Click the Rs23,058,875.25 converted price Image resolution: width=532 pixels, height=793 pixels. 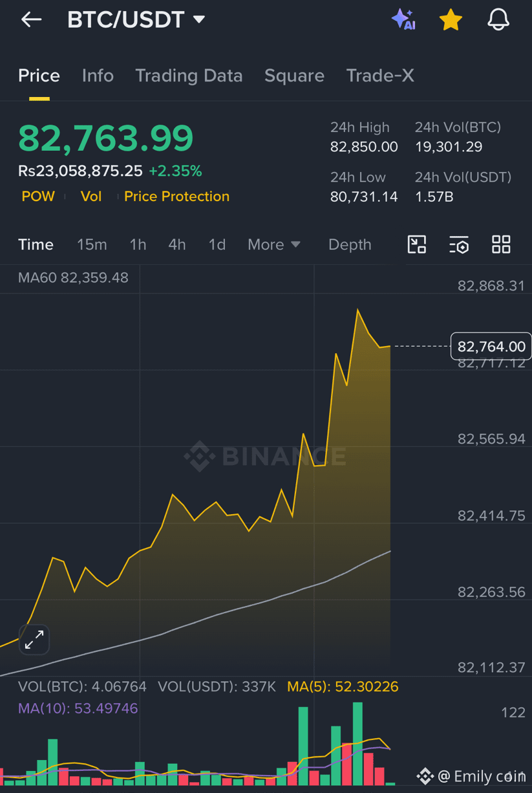click(80, 171)
